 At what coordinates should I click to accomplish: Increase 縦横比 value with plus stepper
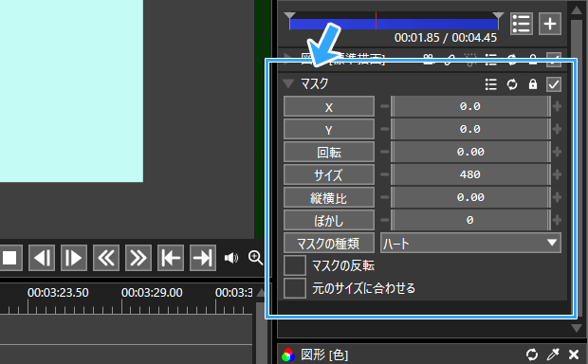557,197
